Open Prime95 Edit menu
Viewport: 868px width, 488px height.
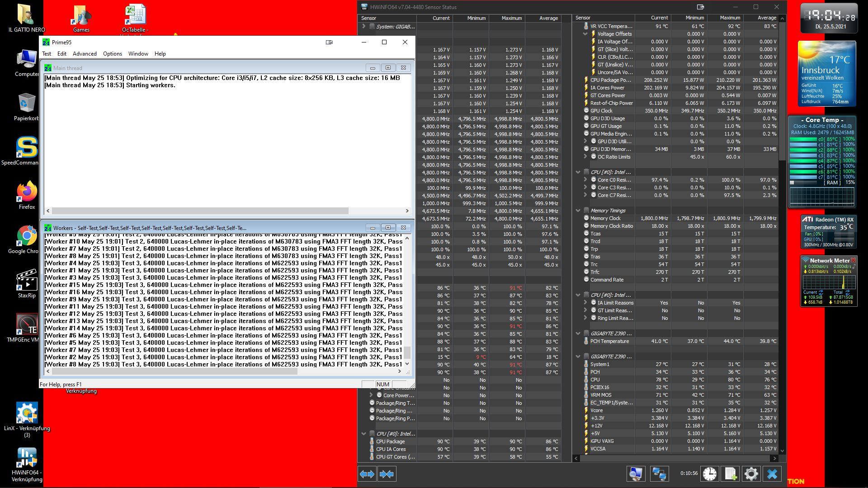click(62, 53)
